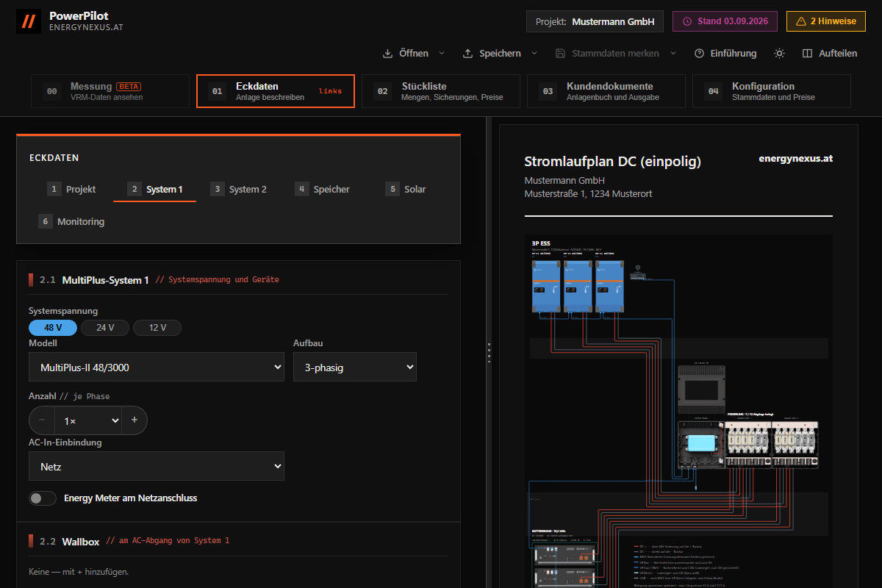The image size is (882, 588).
Task: Switch to the Solar sub-tab
Action: pyautogui.click(x=405, y=189)
